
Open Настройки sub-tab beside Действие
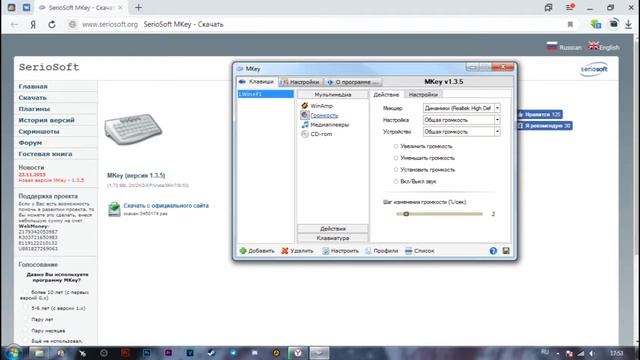tap(423, 94)
